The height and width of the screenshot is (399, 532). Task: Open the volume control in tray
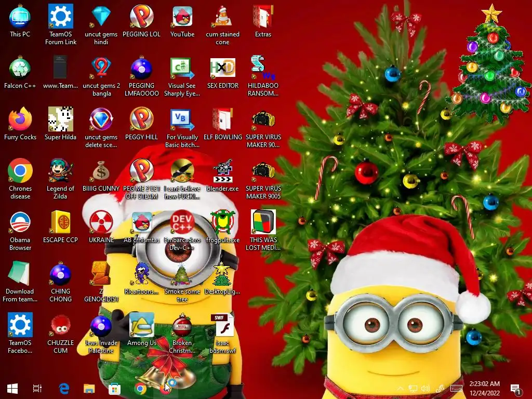click(x=425, y=389)
